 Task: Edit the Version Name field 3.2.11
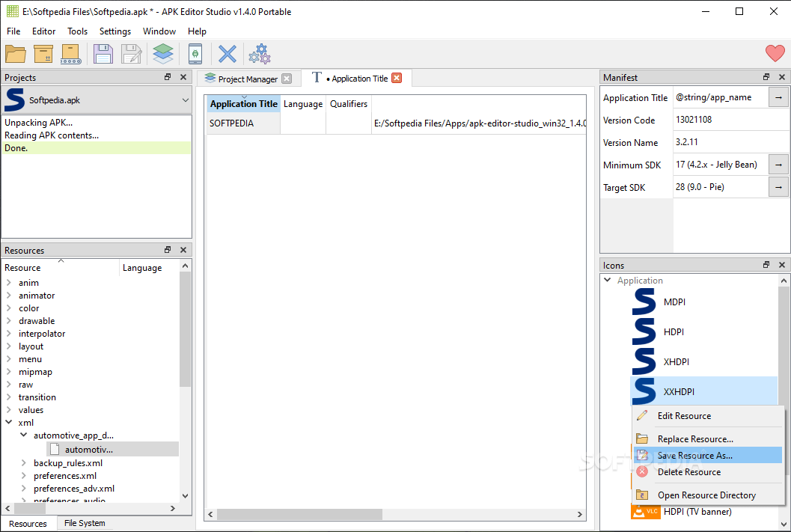click(730, 142)
